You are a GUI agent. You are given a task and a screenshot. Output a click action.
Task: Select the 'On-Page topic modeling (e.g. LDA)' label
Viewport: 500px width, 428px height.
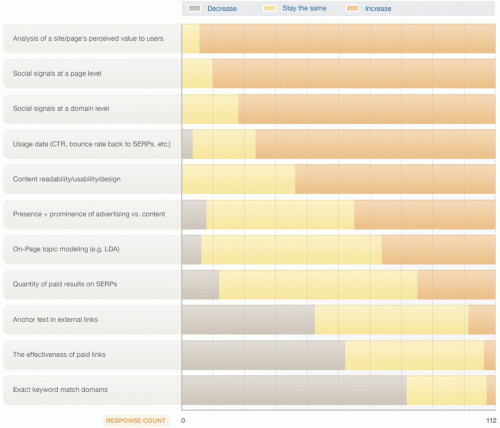[x=66, y=249]
